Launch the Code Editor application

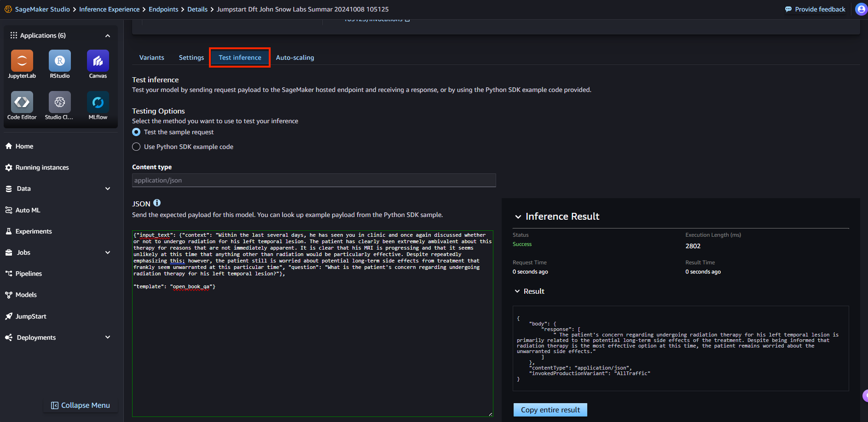tap(22, 102)
